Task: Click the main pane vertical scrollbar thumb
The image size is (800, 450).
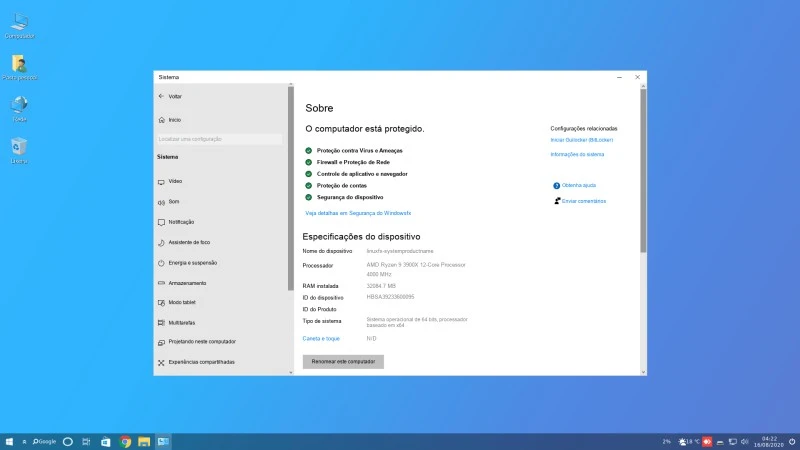Action: (643, 170)
